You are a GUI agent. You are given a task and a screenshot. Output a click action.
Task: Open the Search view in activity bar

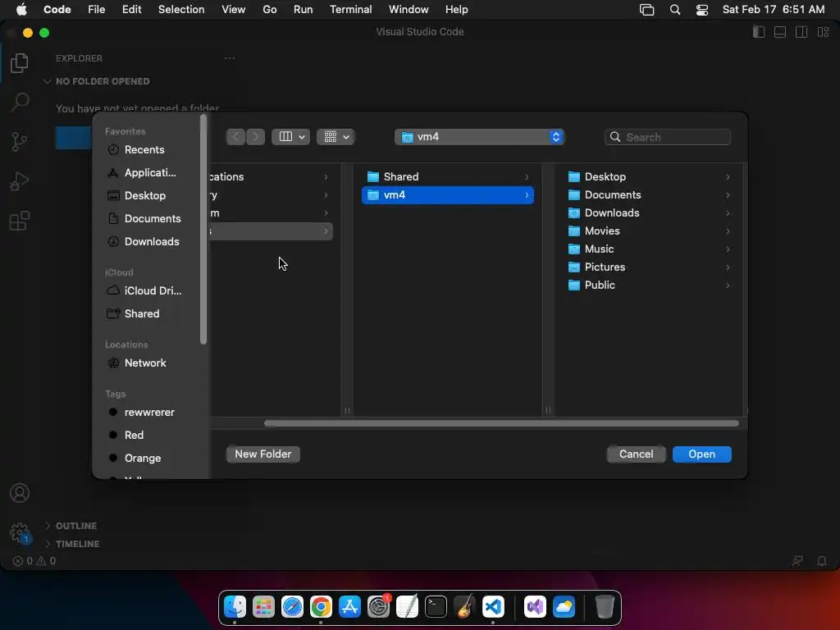click(x=20, y=102)
